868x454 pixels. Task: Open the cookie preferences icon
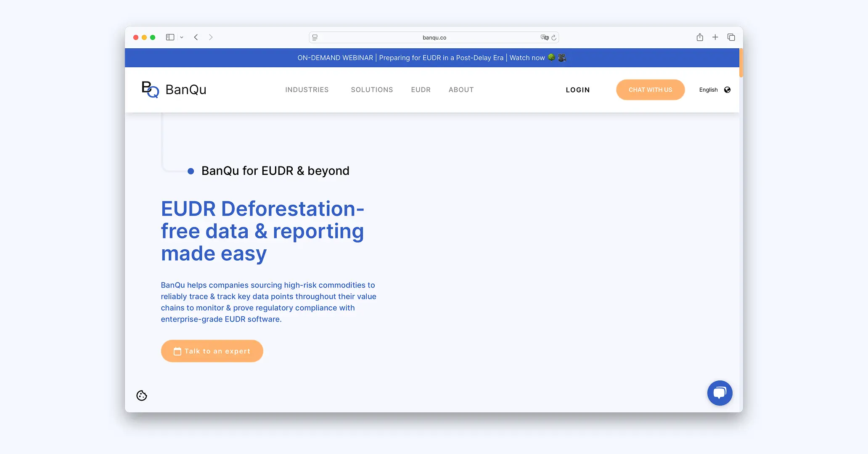[x=142, y=396]
